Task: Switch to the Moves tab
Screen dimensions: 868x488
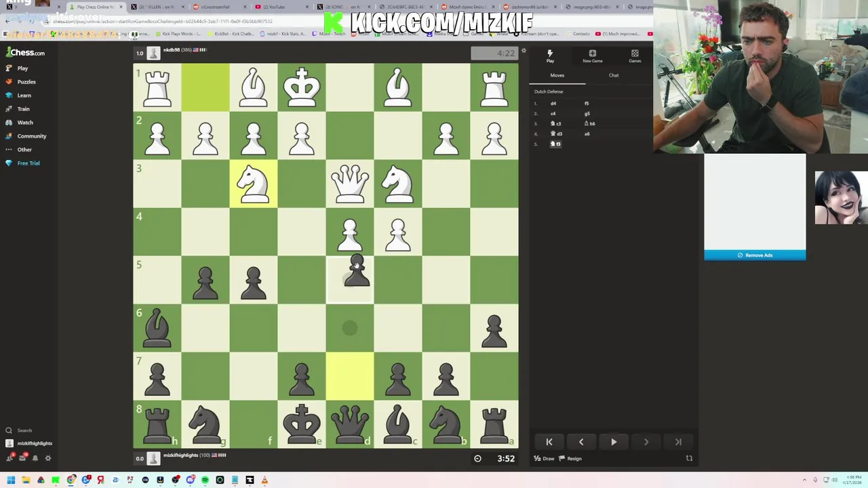Action: point(557,75)
